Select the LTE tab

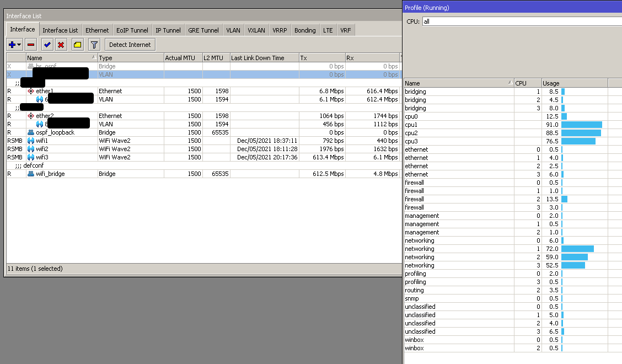(x=328, y=30)
